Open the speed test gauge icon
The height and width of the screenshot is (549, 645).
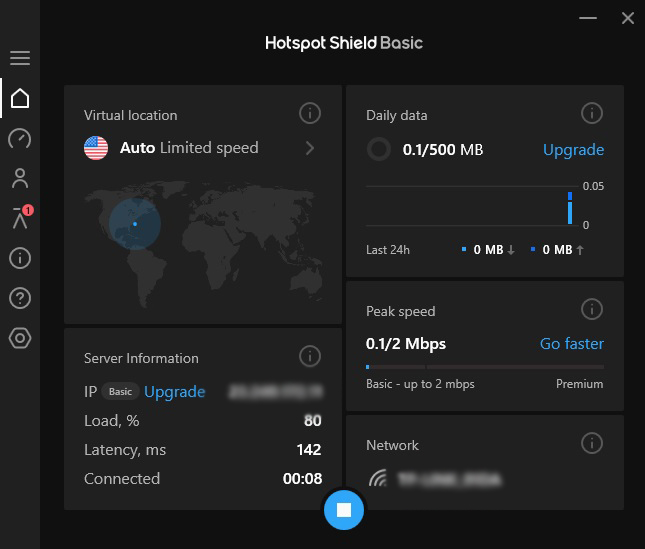[x=20, y=138]
